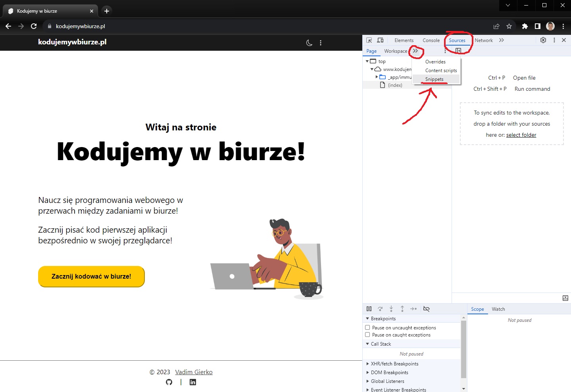Click the share page icon in address bar
The image size is (571, 392).
pos(496,26)
